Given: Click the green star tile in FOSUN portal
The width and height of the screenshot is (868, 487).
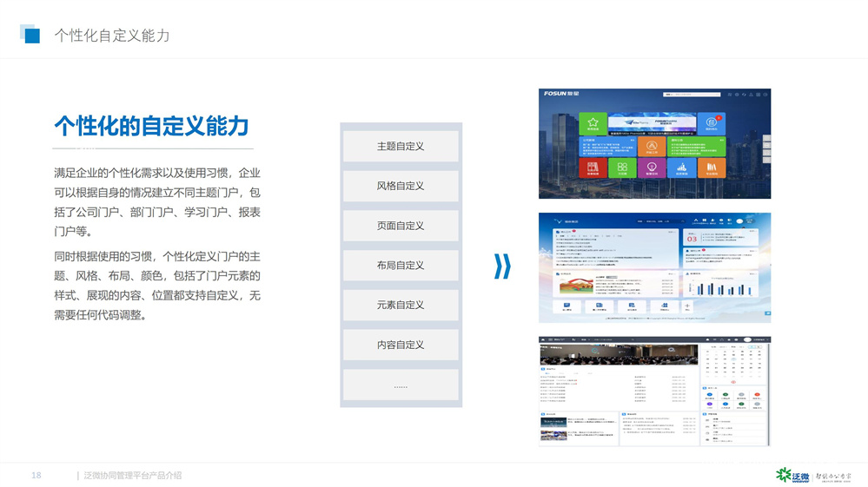Looking at the screenshot, I should click(593, 124).
